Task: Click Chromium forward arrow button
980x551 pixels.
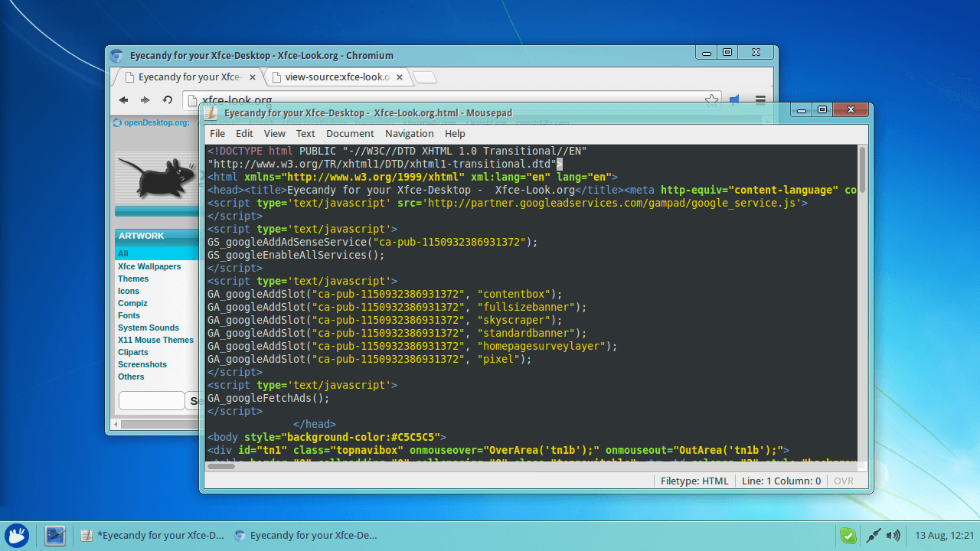Action: point(145,99)
